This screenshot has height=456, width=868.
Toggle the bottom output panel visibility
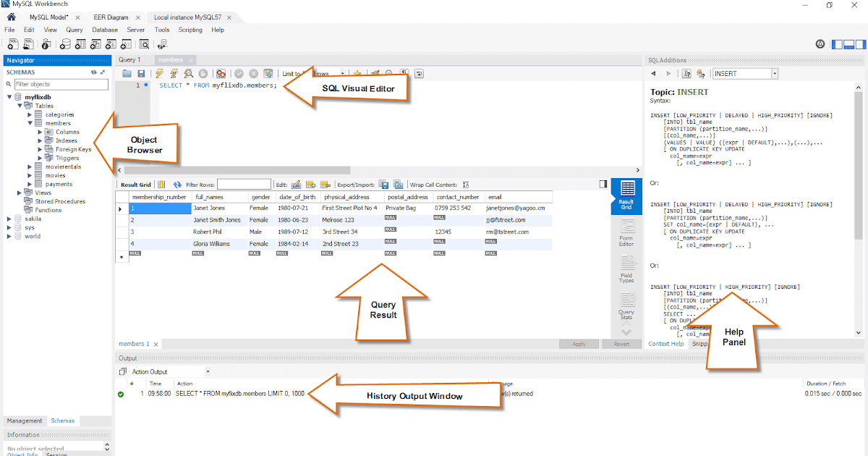click(848, 45)
